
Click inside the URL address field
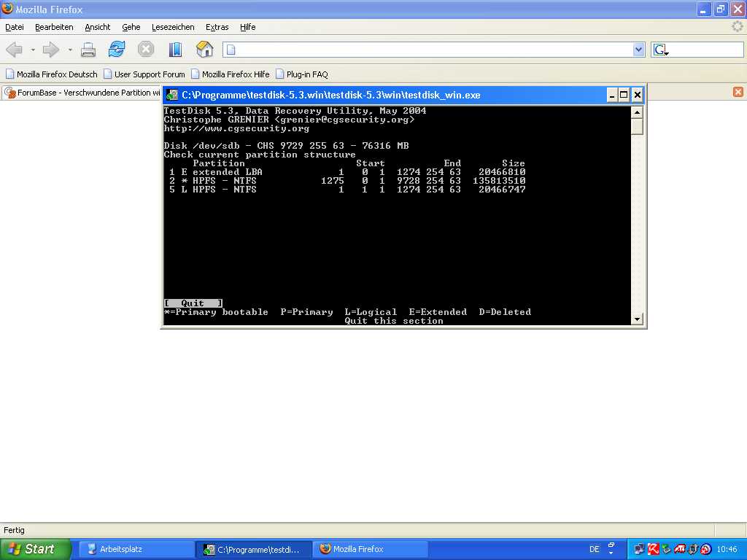(x=429, y=50)
